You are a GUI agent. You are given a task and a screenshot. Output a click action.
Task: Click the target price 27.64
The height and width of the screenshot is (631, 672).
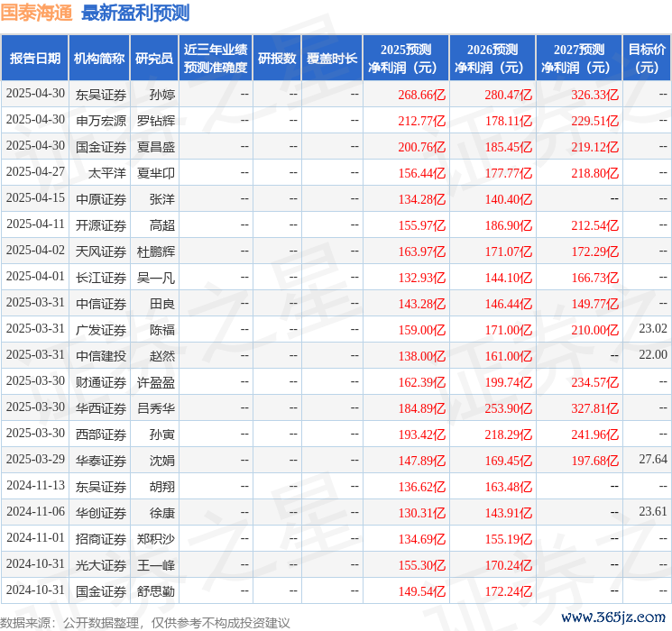tap(653, 459)
